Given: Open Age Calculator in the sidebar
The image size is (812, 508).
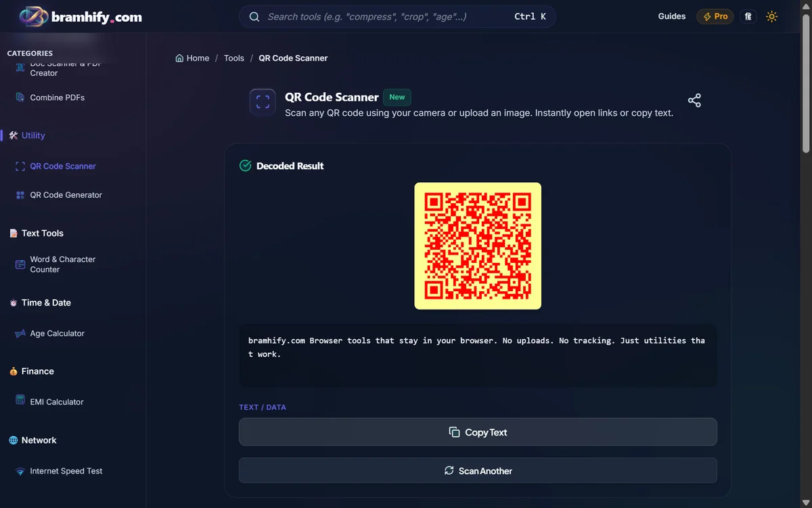Looking at the screenshot, I should [58, 333].
